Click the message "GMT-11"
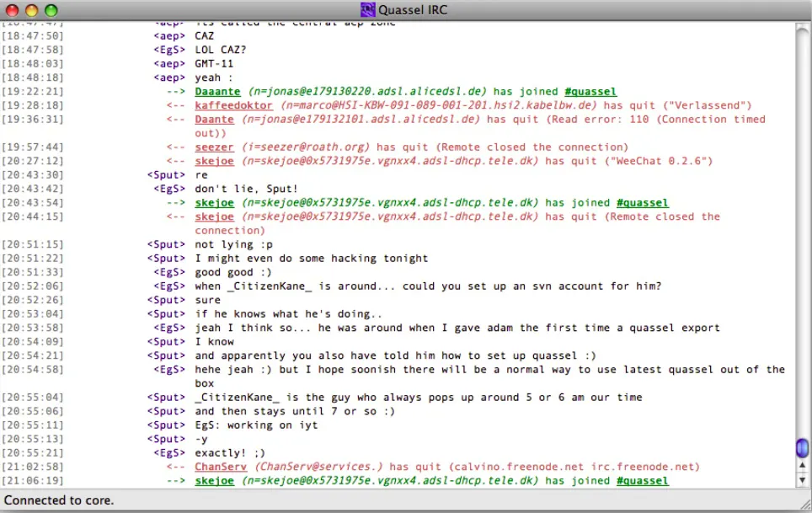This screenshot has height=513, width=812. 214,64
